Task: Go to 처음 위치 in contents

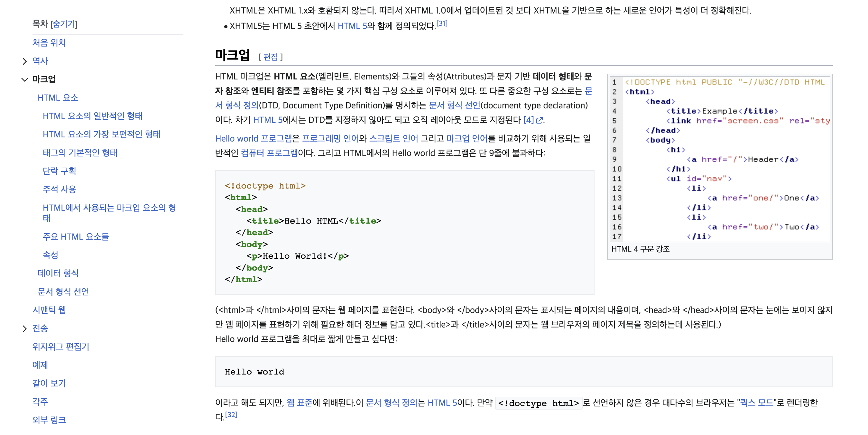Action: 49,42
